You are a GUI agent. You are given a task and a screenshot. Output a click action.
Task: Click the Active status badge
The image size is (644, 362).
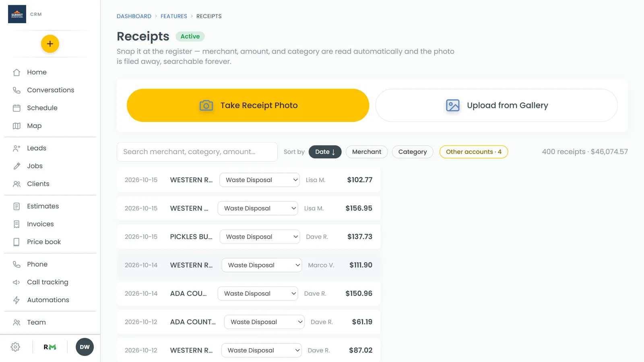190,37
